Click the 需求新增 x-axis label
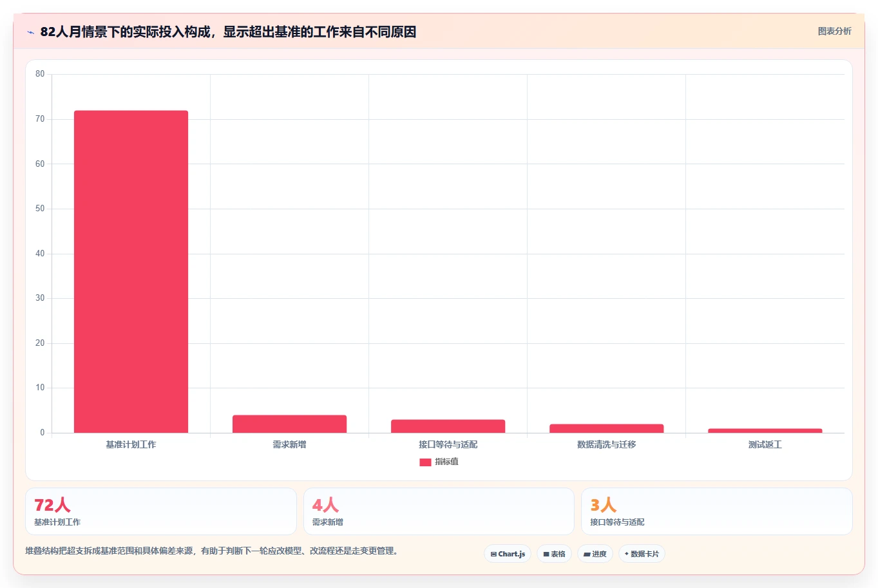 pos(289,444)
